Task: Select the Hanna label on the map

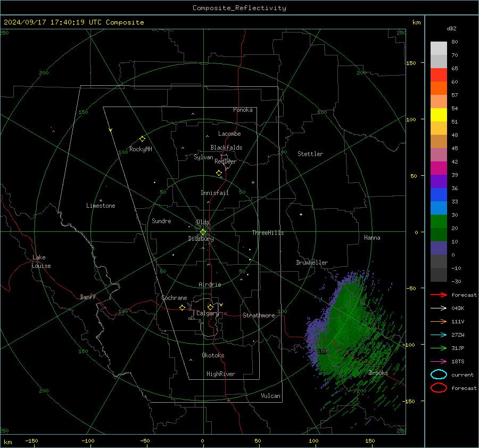Action: [x=372, y=238]
